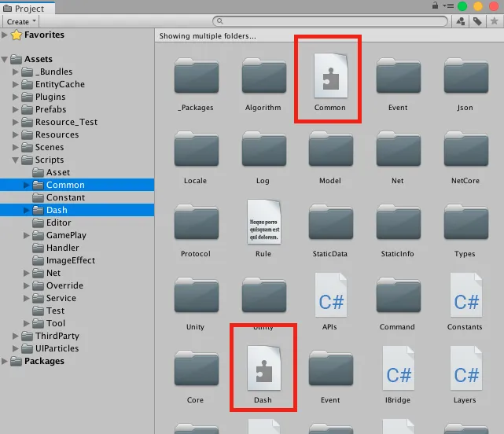Open the Create dropdown menu
Viewport: 504px width, 434px height.
[x=21, y=21]
